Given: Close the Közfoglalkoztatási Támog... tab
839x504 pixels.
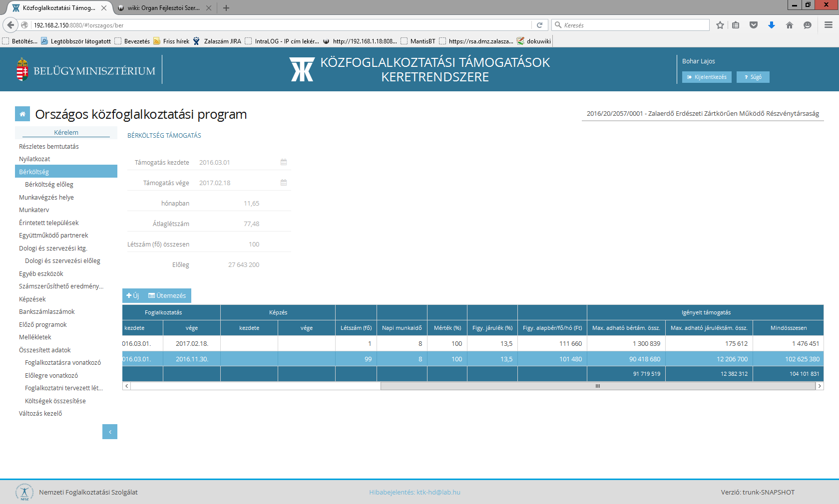Looking at the screenshot, I should pyautogui.click(x=104, y=8).
